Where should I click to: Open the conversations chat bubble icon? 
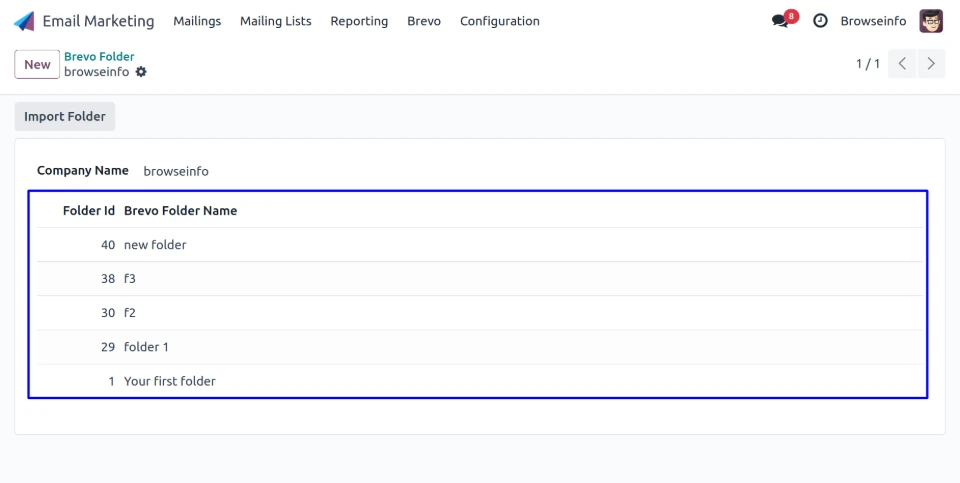coord(781,21)
